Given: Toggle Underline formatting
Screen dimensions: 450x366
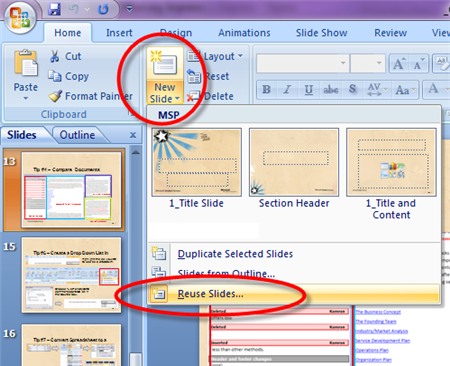Looking at the screenshot, I should point(309,89).
